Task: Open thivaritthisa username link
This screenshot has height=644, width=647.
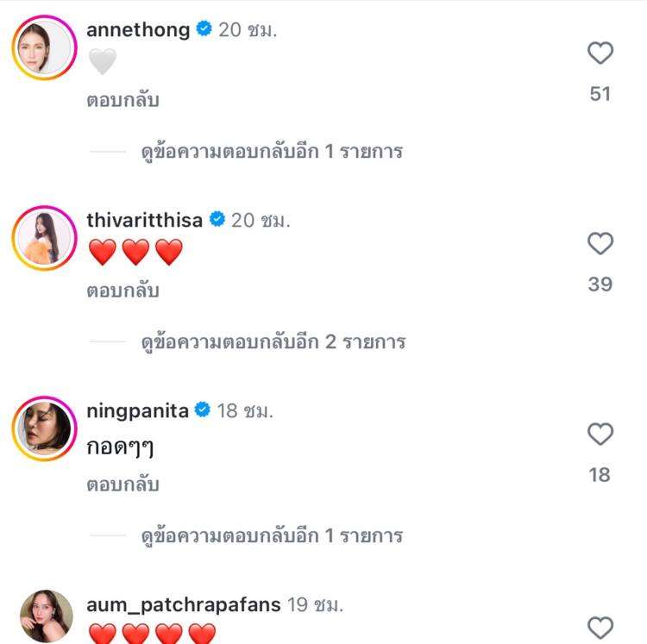Action: point(144,220)
